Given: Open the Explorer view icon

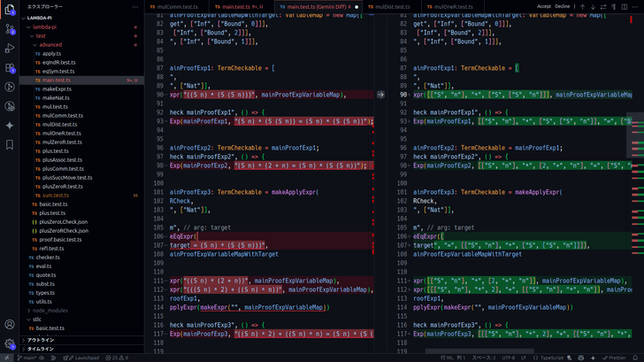Looking at the screenshot, I should 10,10.
